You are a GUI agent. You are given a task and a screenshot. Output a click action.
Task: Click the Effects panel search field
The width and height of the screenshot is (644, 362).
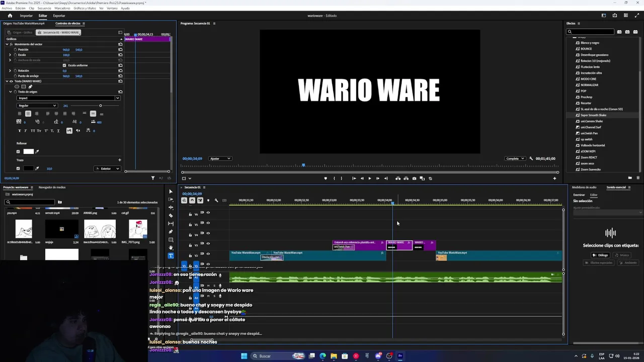click(590, 32)
